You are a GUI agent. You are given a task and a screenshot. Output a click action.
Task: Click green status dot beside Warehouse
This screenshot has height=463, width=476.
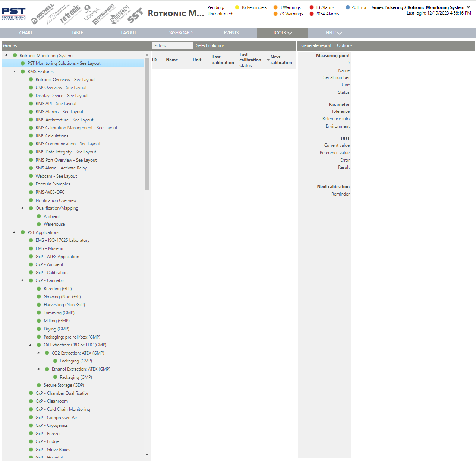(x=39, y=224)
